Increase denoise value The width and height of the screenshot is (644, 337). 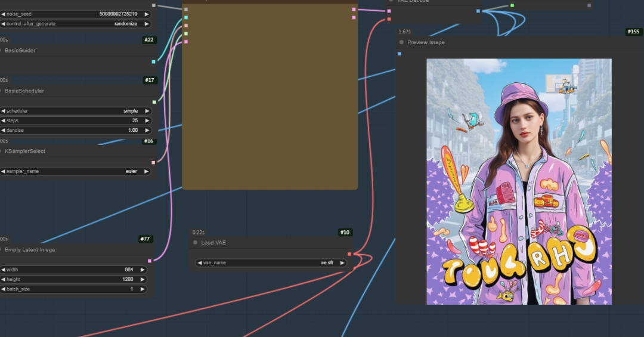(147, 130)
